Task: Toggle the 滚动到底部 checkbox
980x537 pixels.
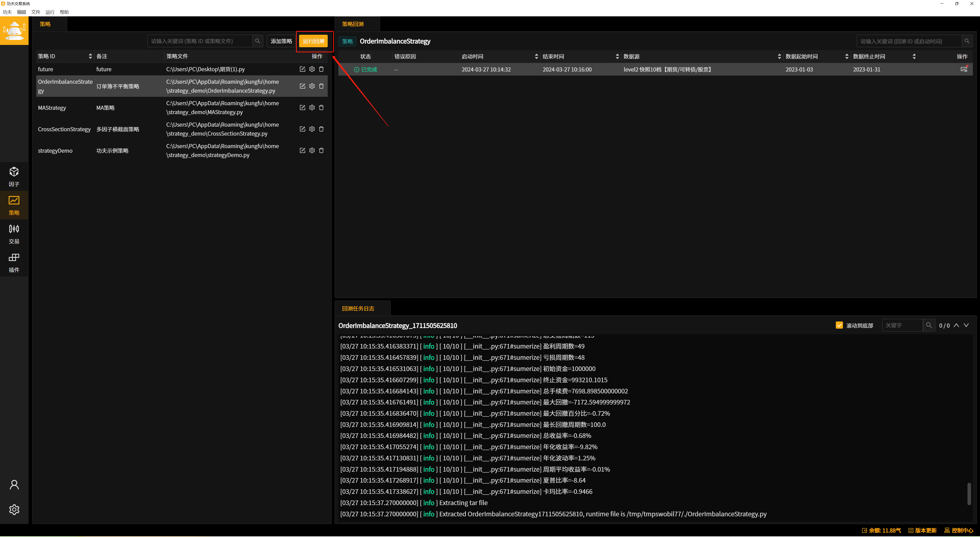Action: coord(839,325)
